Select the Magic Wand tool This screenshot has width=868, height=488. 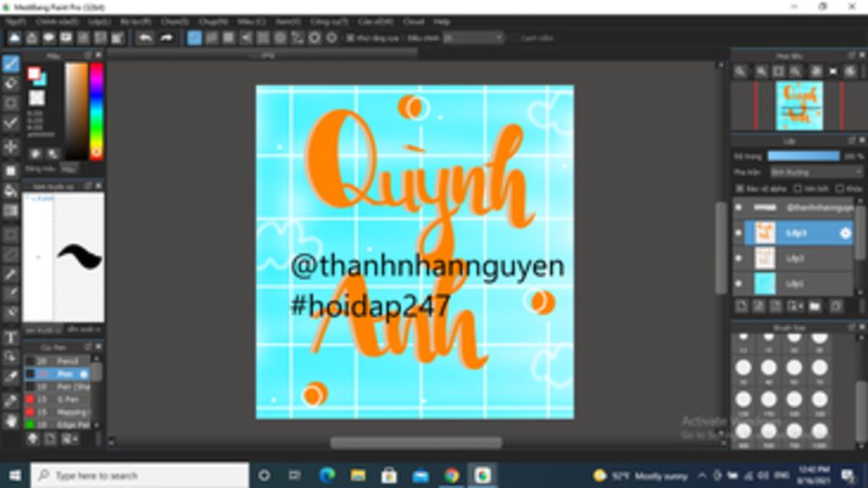[10, 275]
